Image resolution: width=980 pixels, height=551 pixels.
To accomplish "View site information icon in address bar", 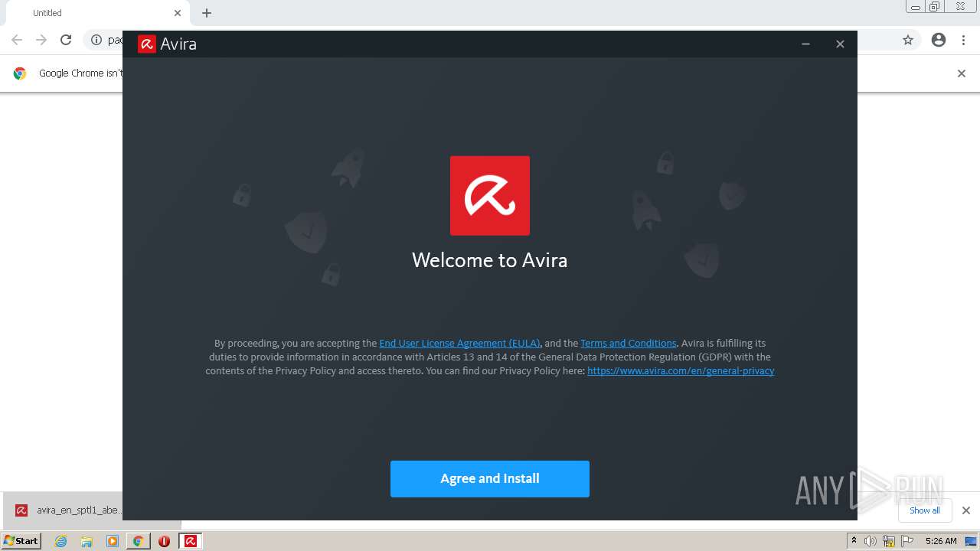I will [x=96, y=40].
